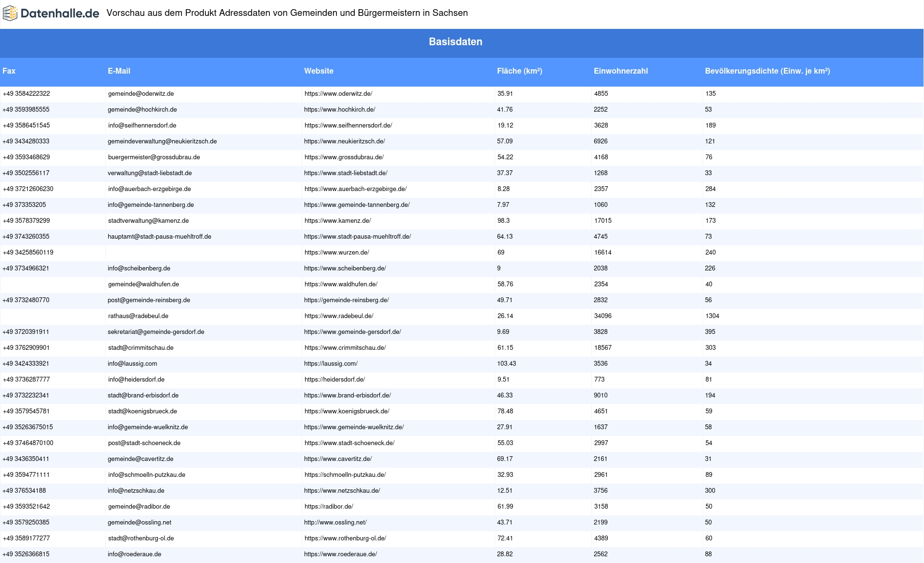Click fax number +49 3593985555
This screenshot has height=563, width=924.
pyautogui.click(x=26, y=110)
